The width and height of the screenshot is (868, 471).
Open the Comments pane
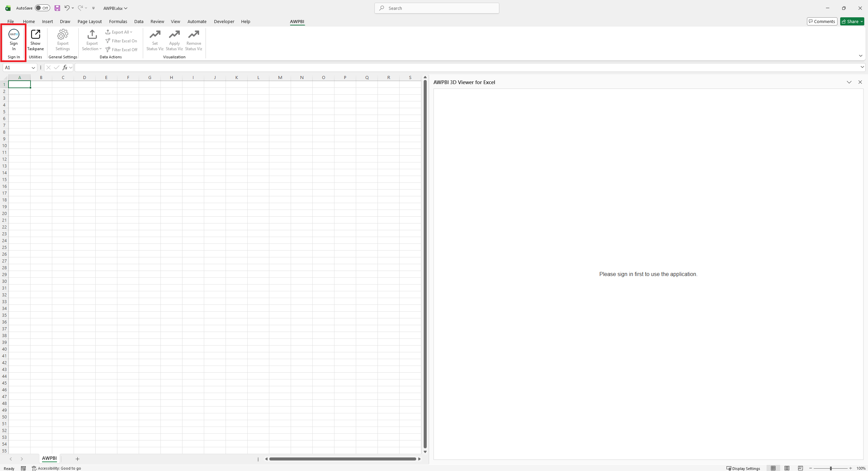click(822, 21)
